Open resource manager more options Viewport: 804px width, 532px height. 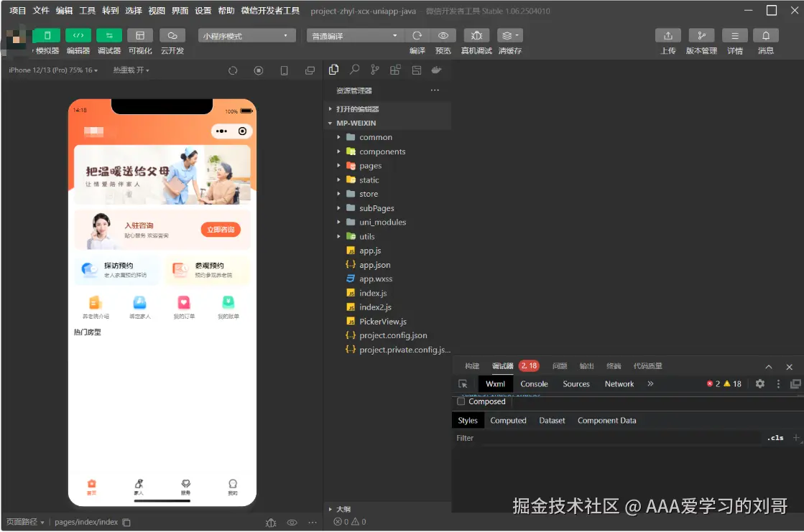(x=435, y=90)
